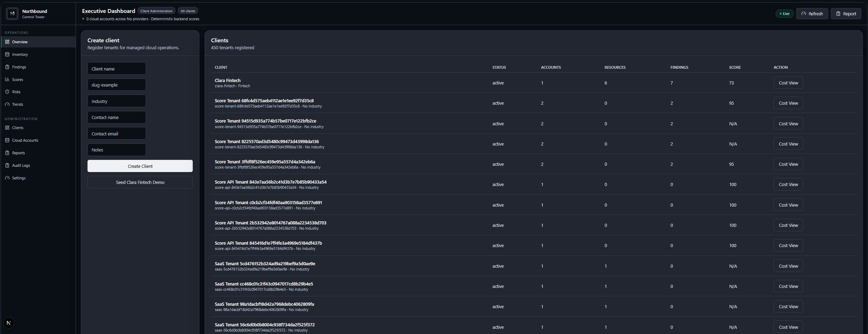This screenshot has width=868, height=334.
Task: Click Score Tenant 68fc4d575aeb4112ae1e1ee92f7d35c8 name
Action: 264,101
